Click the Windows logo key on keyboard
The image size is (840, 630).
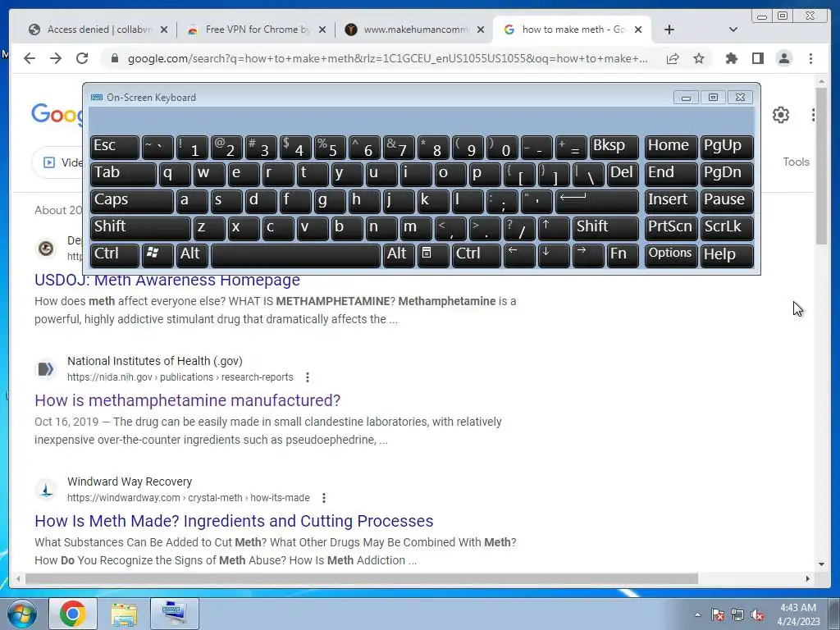click(157, 255)
